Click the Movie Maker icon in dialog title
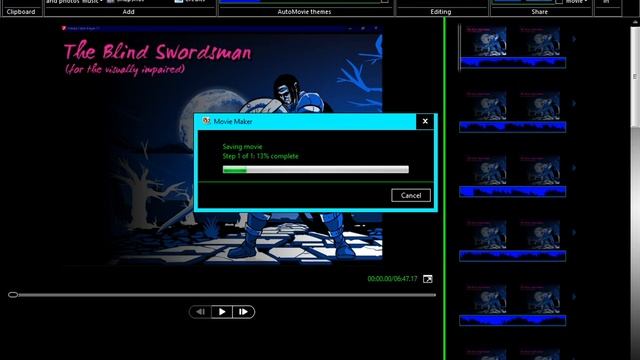The height and width of the screenshot is (360, 640). point(207,121)
